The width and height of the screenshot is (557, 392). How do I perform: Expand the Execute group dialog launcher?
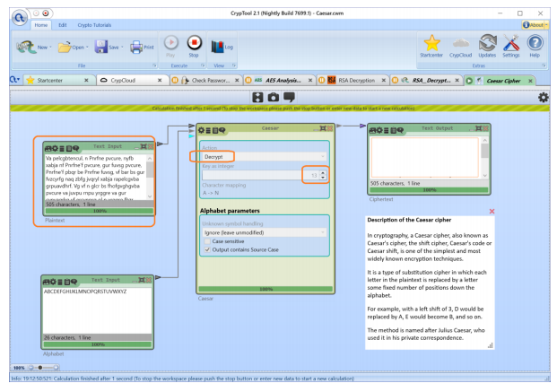point(203,65)
